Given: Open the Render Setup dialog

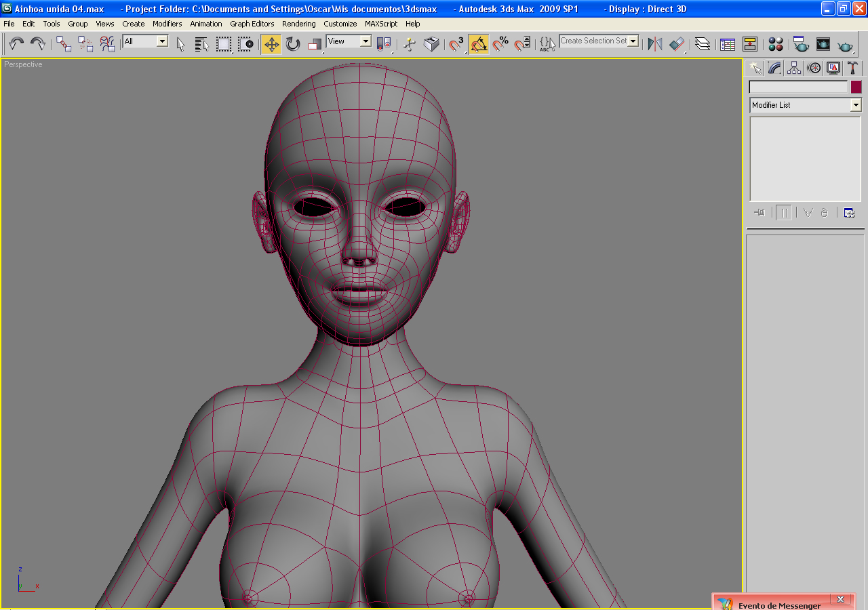Looking at the screenshot, I should (801, 44).
